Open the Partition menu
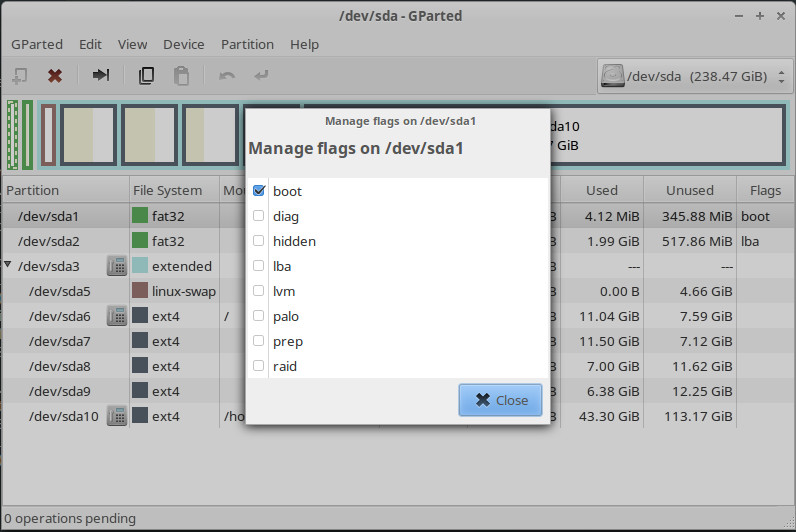The image size is (796, 532). (247, 45)
